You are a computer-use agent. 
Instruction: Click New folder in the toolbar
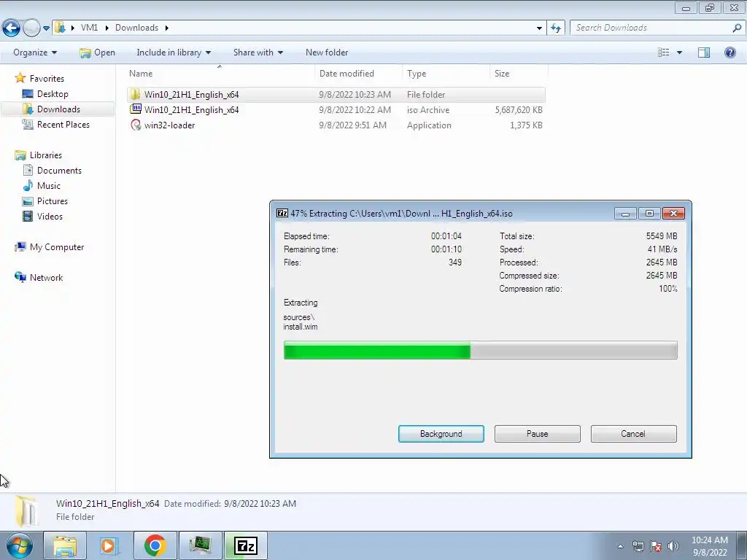coord(327,52)
